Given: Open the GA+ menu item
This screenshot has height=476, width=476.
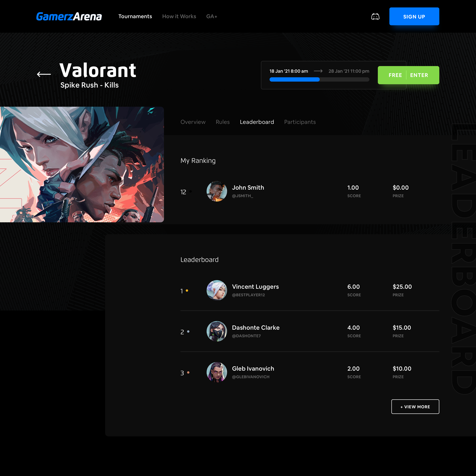Looking at the screenshot, I should 212,17.
